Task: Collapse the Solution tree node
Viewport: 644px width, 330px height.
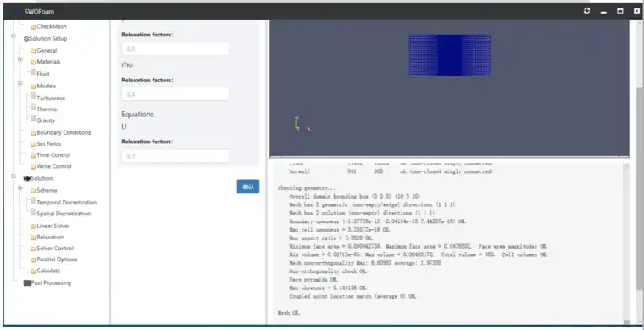Action: pos(14,176)
